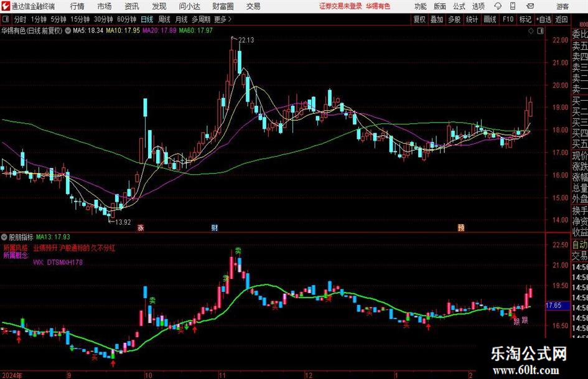Open 股朋指标 indicator dropdown arrow
Screen dimensions: 588x379
click(x=4, y=236)
